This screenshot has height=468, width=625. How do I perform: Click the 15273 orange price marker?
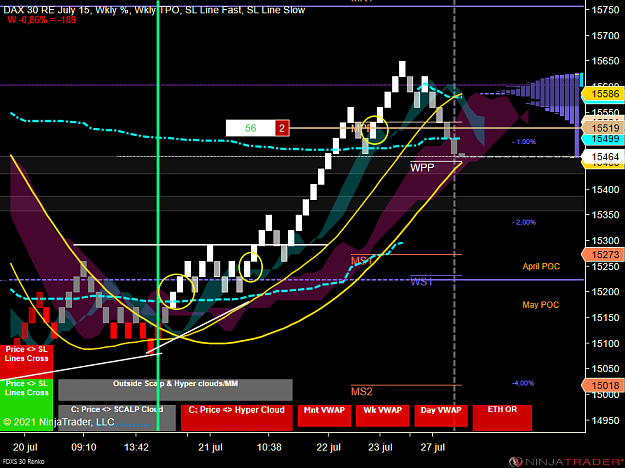(x=603, y=254)
